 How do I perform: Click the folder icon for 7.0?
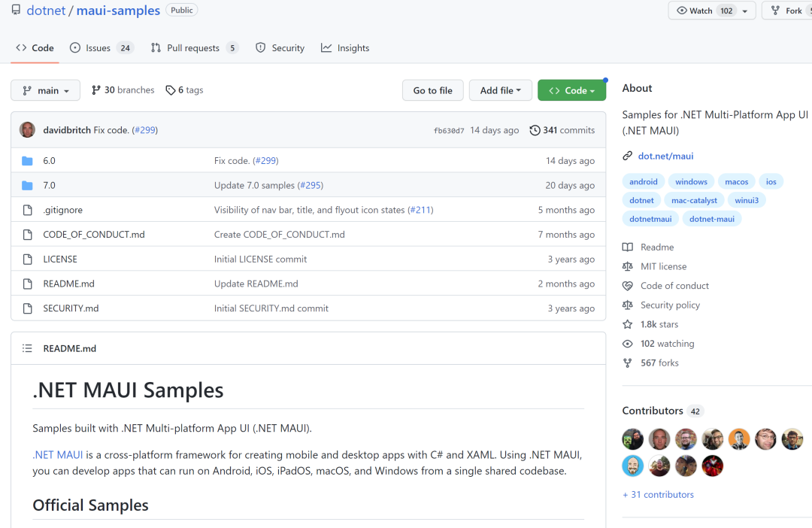28,185
